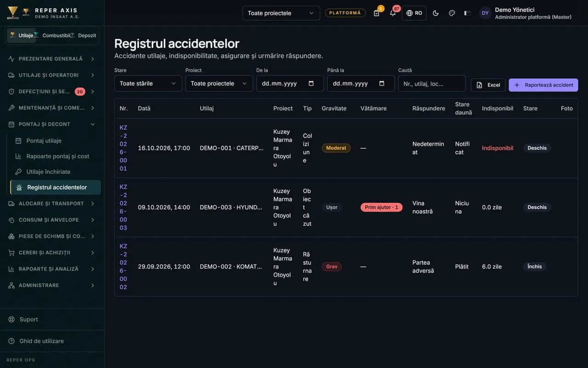Open calendar icon in Până la date field

[382, 83]
